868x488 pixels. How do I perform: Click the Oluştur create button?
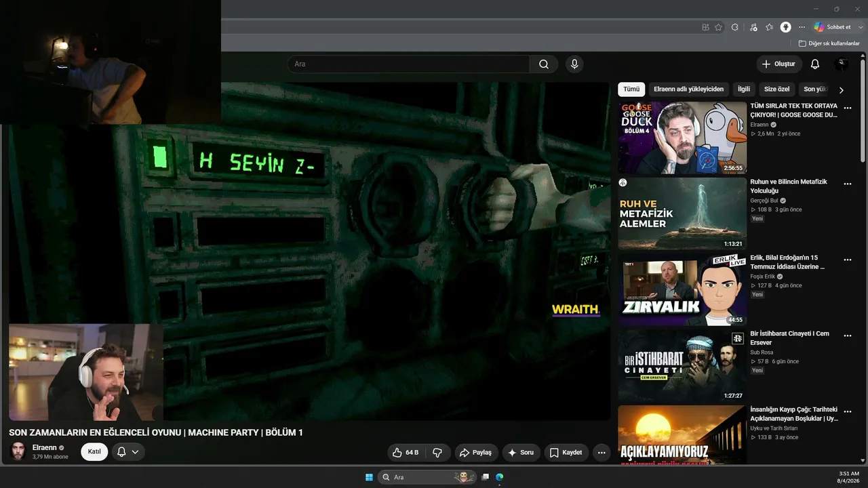pos(778,64)
